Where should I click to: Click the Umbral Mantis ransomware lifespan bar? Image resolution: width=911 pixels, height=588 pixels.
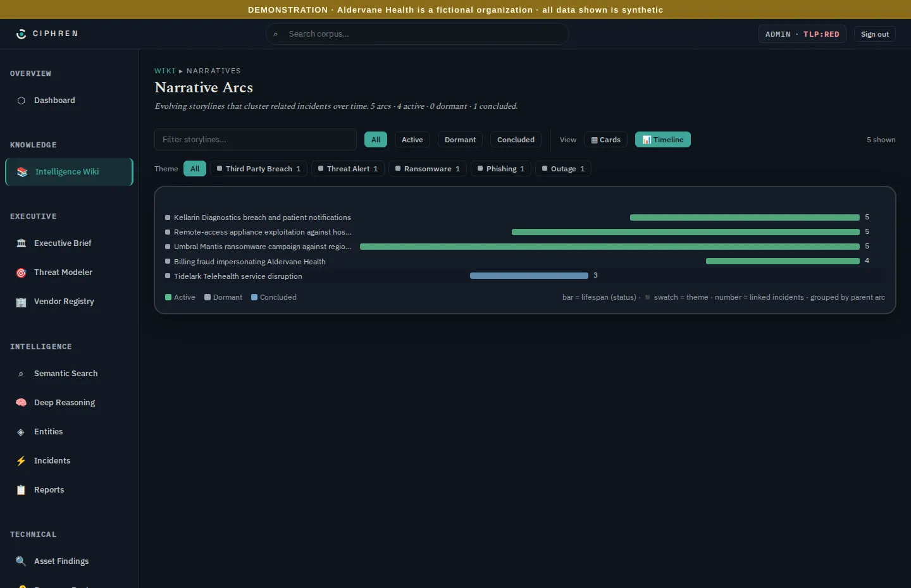click(610, 247)
